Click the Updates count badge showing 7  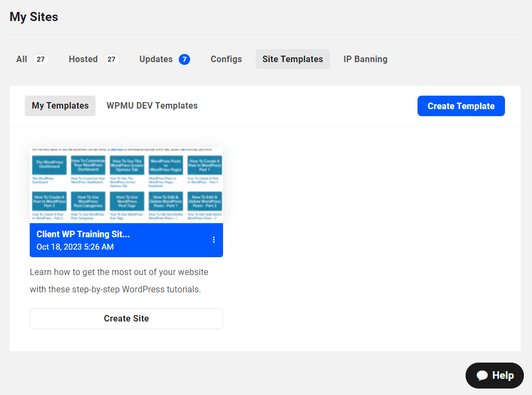coord(184,59)
